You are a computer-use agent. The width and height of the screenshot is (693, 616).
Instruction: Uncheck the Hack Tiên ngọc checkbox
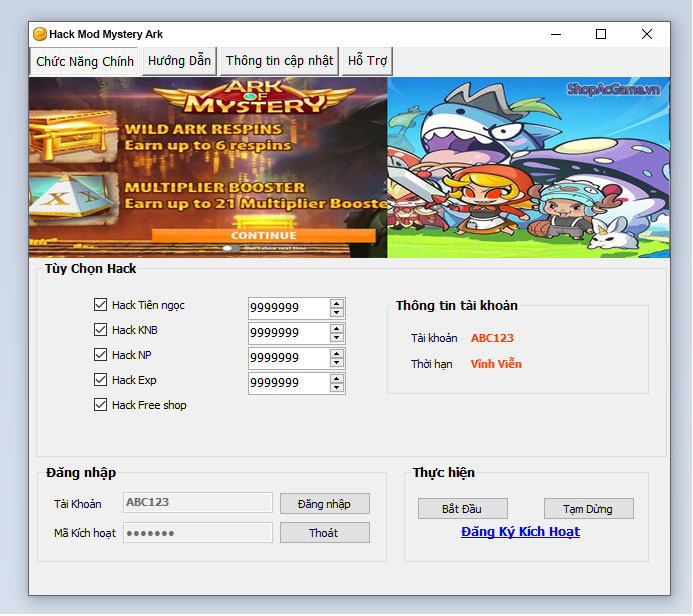[x=100, y=304]
